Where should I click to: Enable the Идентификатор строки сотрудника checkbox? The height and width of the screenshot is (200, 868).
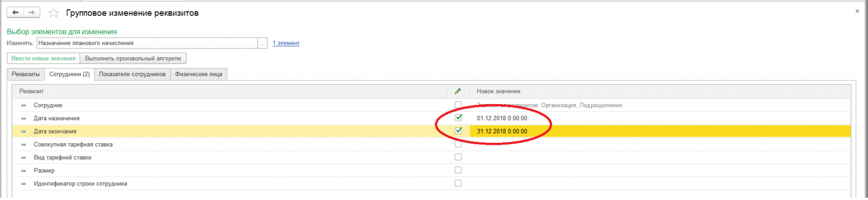click(458, 183)
